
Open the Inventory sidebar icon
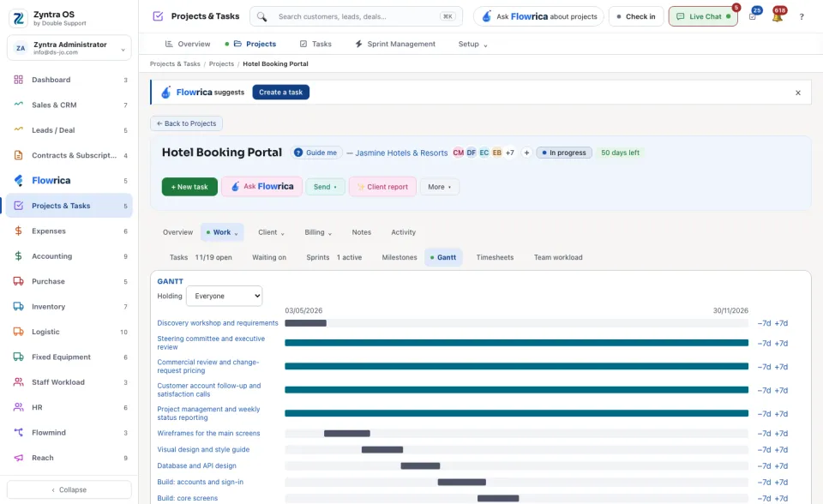(x=18, y=307)
